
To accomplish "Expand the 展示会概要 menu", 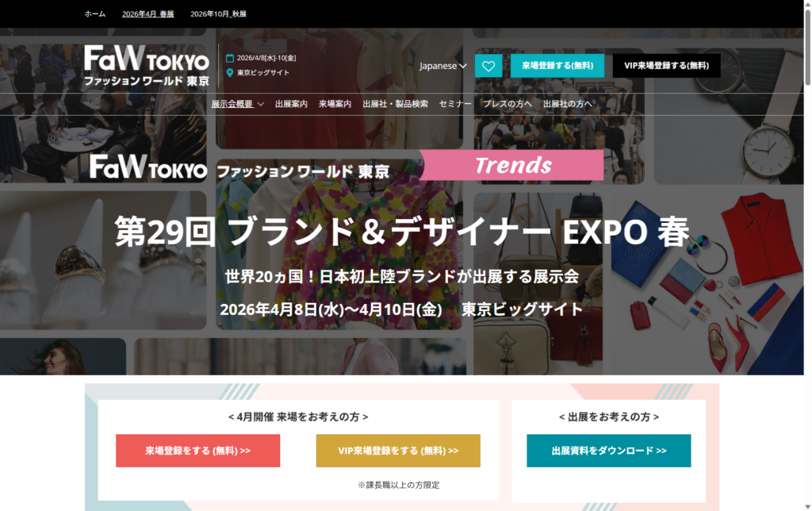I will coord(237,104).
